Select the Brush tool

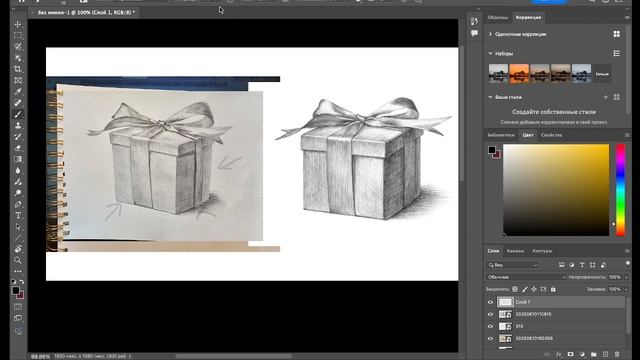coord(18,115)
